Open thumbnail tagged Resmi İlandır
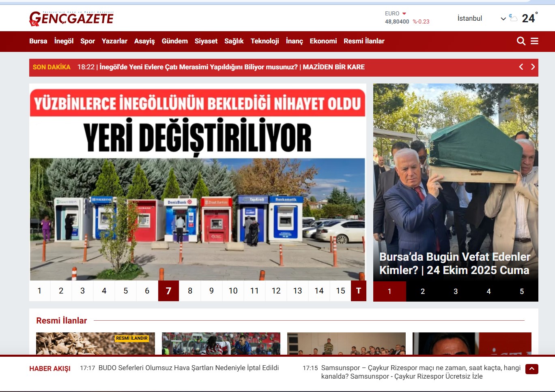This screenshot has width=555, height=392. pos(95,343)
